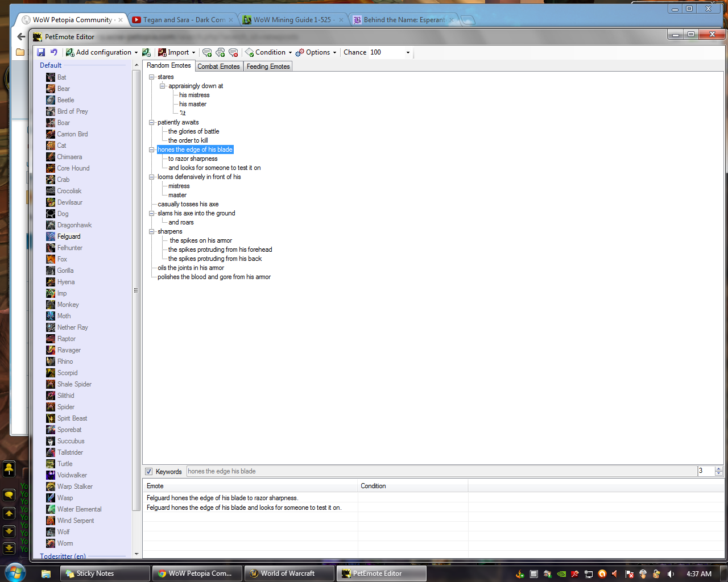Collapse the 'appraisingly down at' node
The image size is (728, 582).
tap(163, 86)
